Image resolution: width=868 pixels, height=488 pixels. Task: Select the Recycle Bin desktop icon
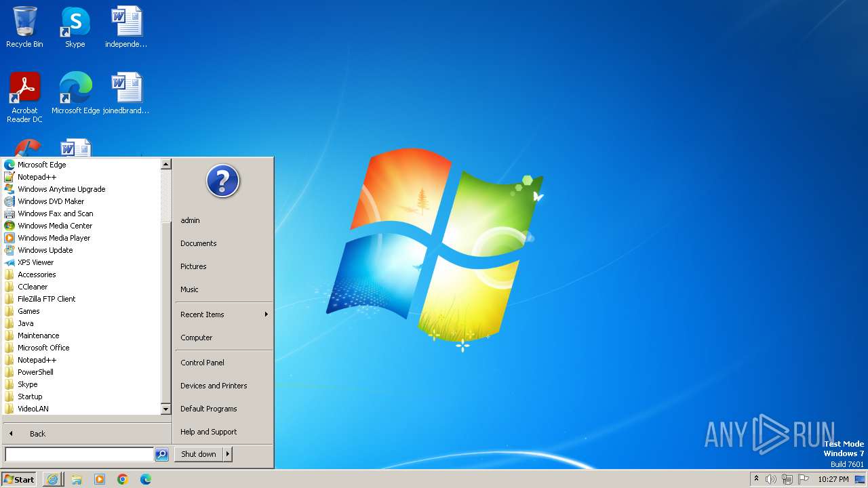click(24, 27)
